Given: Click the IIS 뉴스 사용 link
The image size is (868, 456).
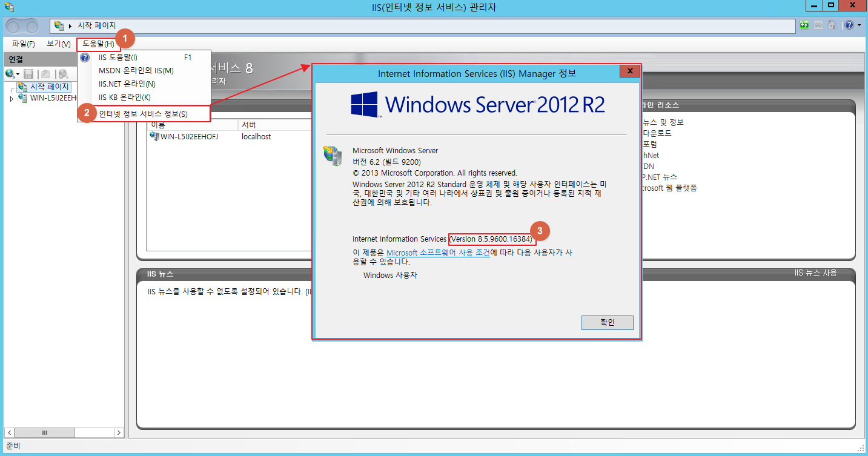Looking at the screenshot, I should pyautogui.click(x=815, y=273).
